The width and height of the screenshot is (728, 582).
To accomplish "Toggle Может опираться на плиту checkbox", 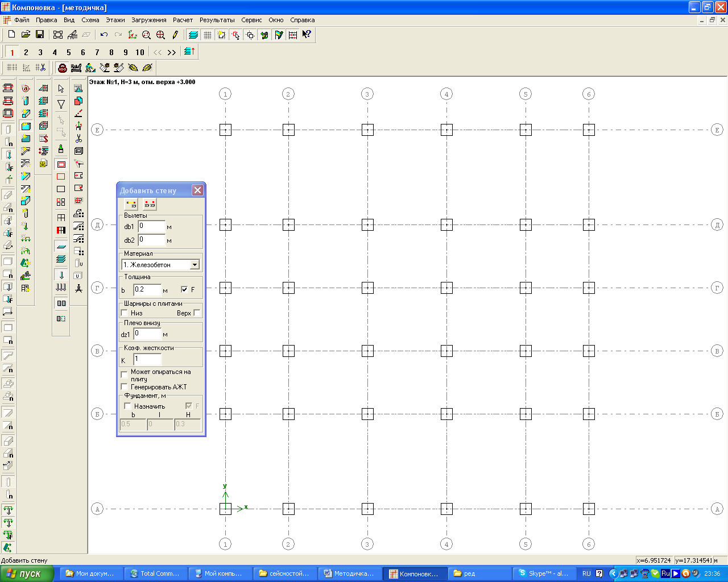I will (125, 375).
